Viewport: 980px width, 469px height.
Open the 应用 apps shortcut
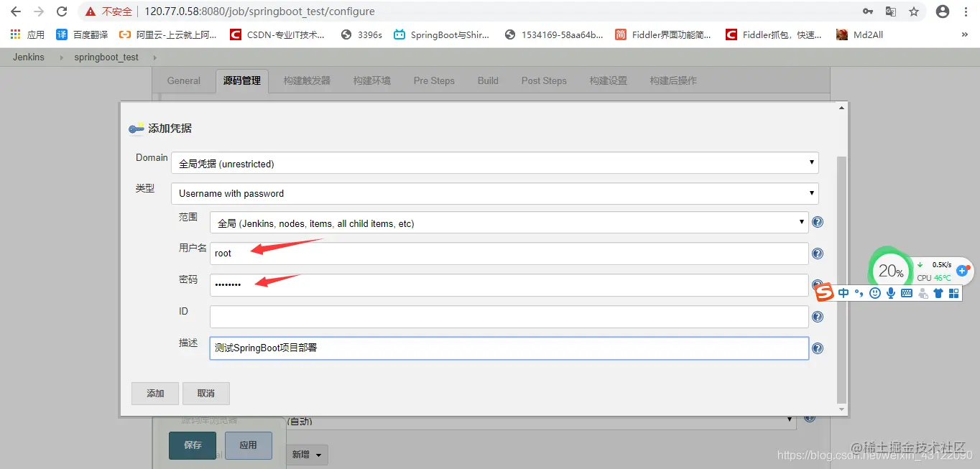pos(27,34)
